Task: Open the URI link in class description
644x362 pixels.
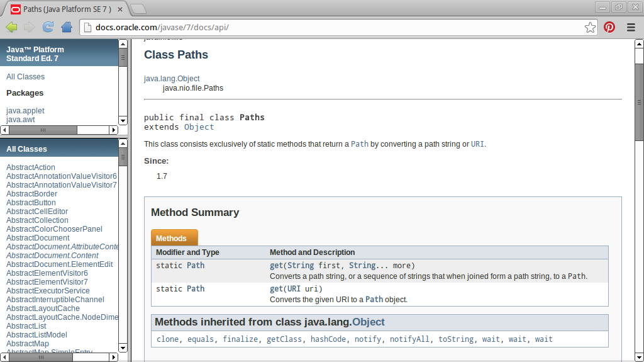Action: (x=477, y=144)
